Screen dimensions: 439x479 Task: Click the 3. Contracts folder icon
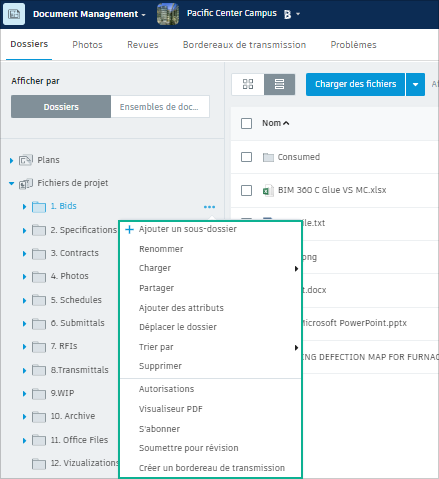click(39, 254)
